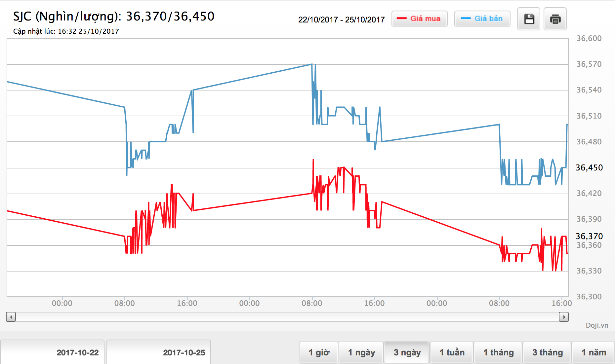The image size is (615, 364).
Task: Click the scrollbar left arrow
Action: tap(11, 317)
